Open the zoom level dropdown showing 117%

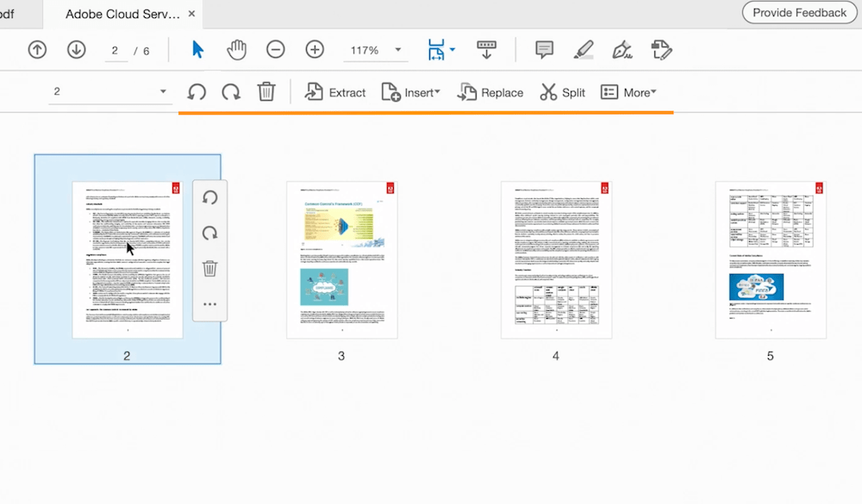click(x=375, y=49)
